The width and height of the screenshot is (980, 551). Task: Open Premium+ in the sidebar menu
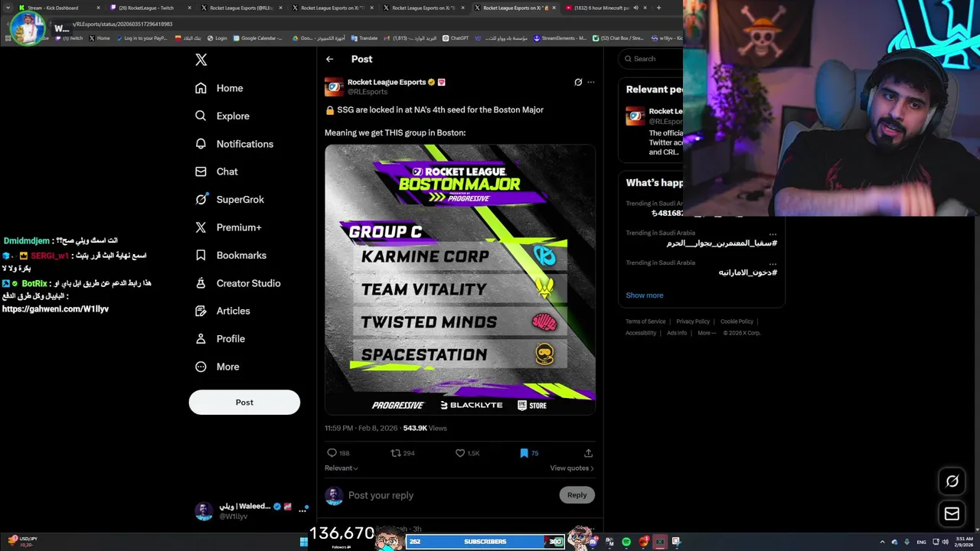coord(228,227)
